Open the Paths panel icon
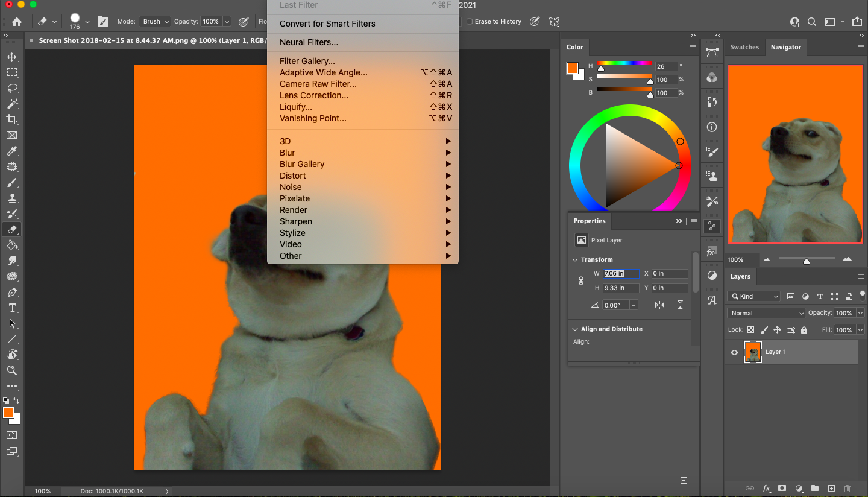The image size is (868, 497). pos(712,53)
